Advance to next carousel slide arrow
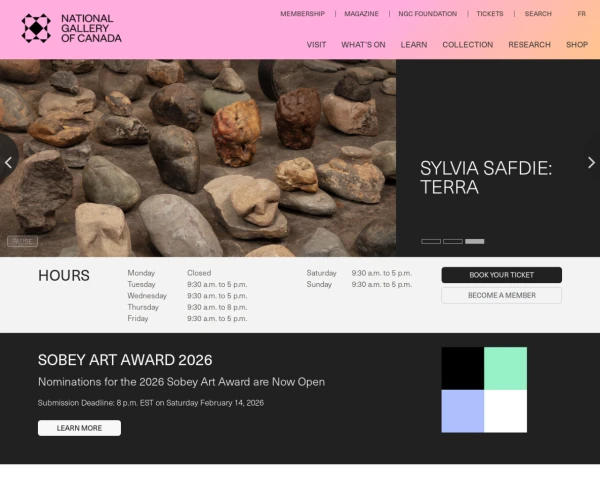This screenshot has height=480, width=600. [590, 162]
